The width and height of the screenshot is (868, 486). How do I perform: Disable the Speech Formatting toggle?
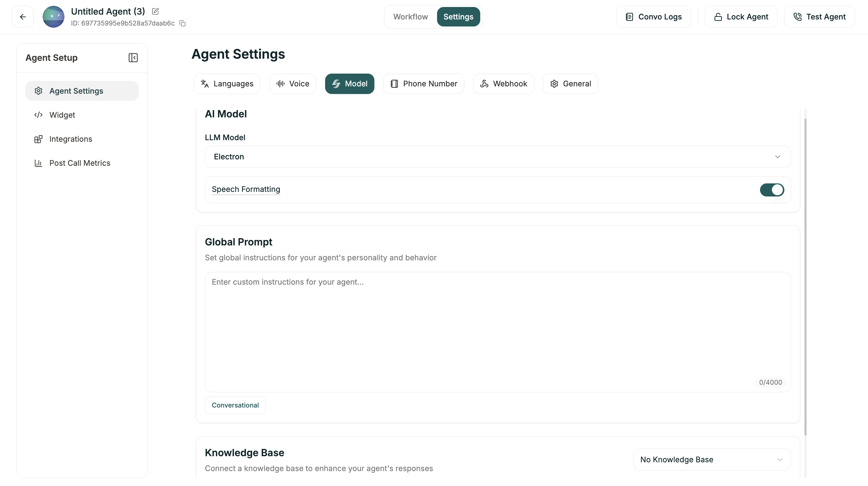[x=772, y=190]
